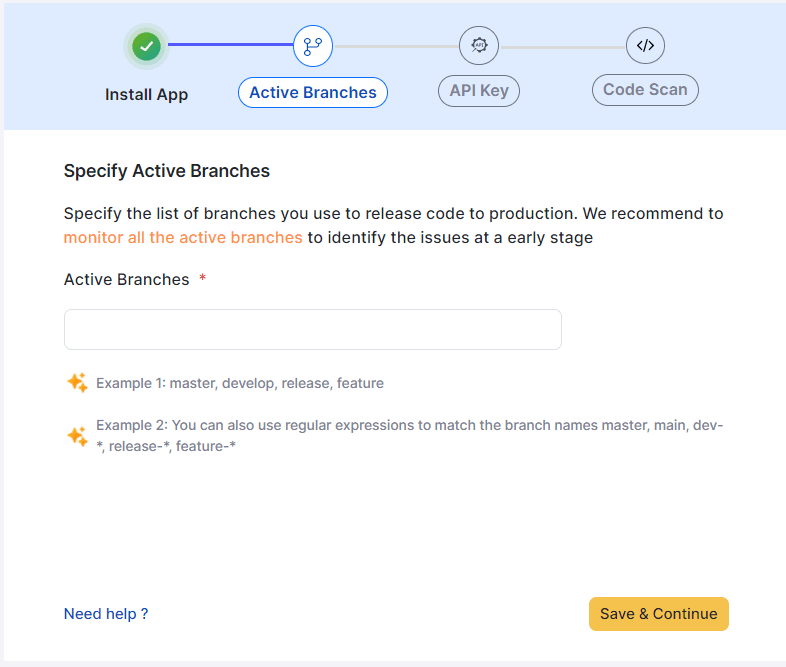The height and width of the screenshot is (667, 786).
Task: Click the Specify Active Branches heading
Action: [x=167, y=171]
